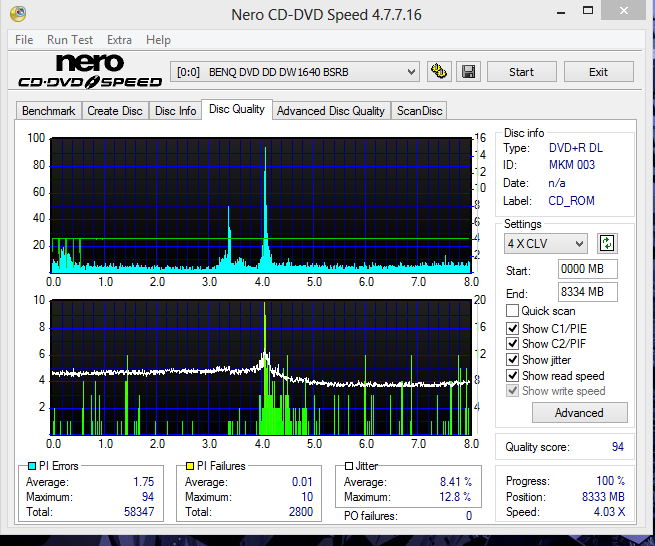Screen dimensions: 655x546
Task: Click the PI Errors Average value 1.75
Action: pyautogui.click(x=144, y=482)
